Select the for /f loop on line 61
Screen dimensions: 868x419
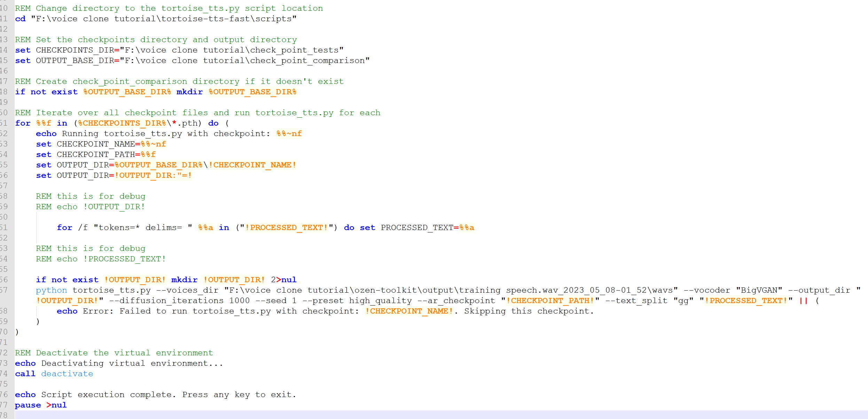pyautogui.click(x=73, y=227)
